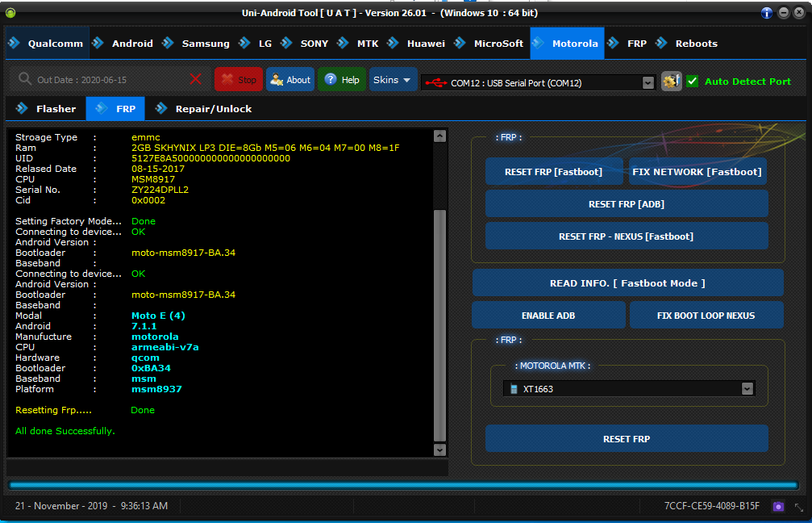This screenshot has height=523, width=812.
Task: Open the Qualcomm tab
Action: pos(47,44)
